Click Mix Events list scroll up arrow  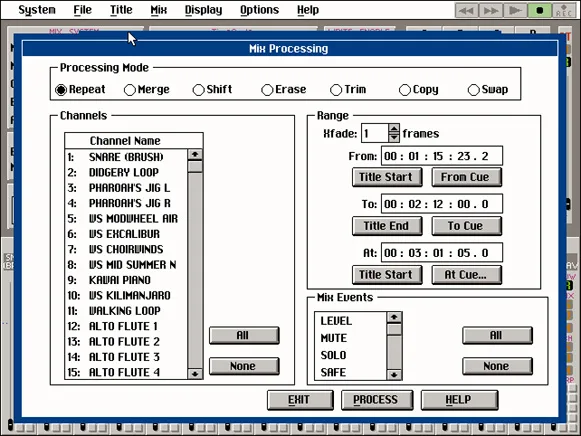tap(394, 317)
